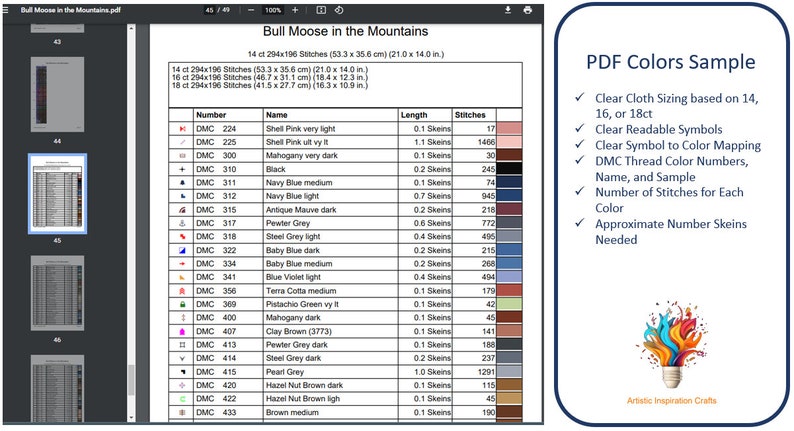Click the DMC 312 symbol icon
The height and width of the screenshot is (431, 794).
[182, 196]
